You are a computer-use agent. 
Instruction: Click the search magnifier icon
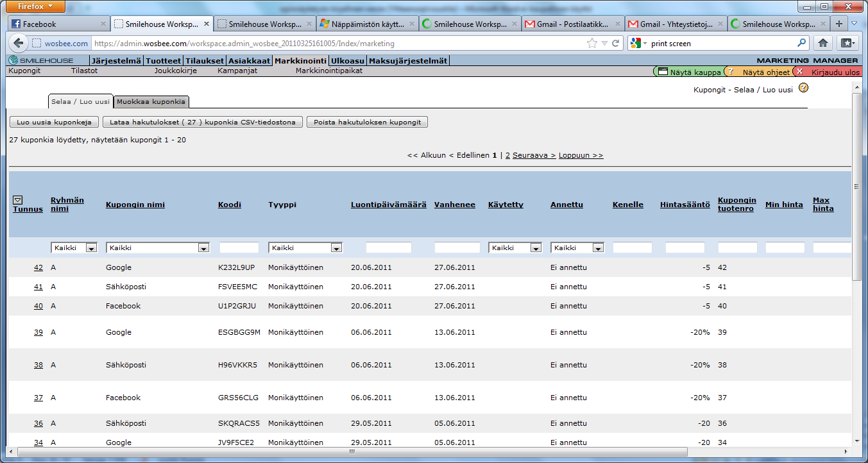point(802,44)
